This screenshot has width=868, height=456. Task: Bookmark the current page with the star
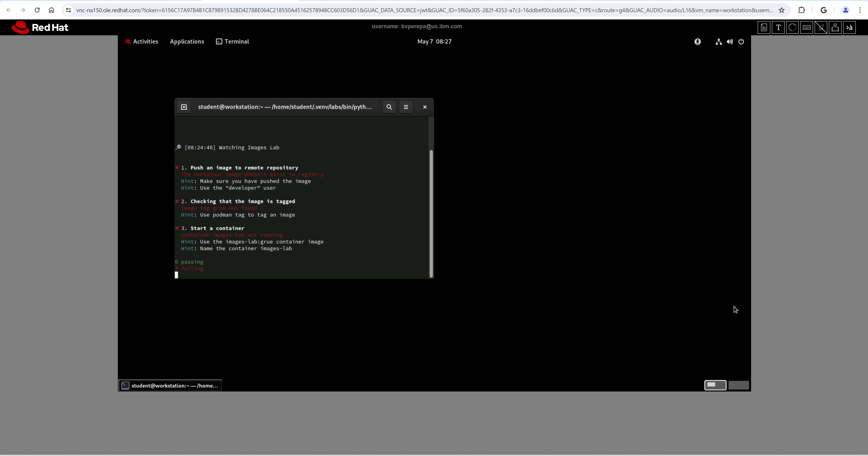(x=782, y=10)
